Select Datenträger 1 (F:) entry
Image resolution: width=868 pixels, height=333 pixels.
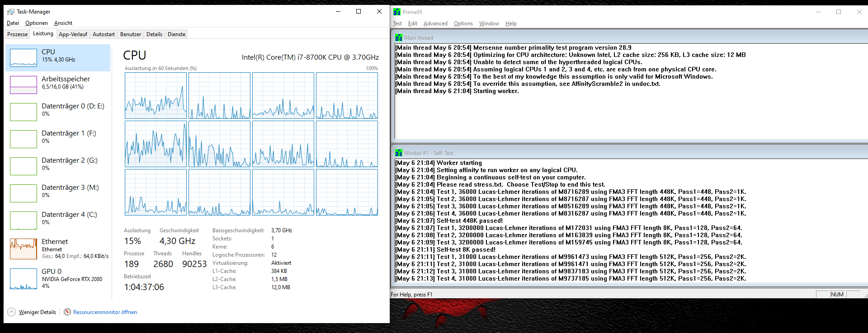click(58, 139)
